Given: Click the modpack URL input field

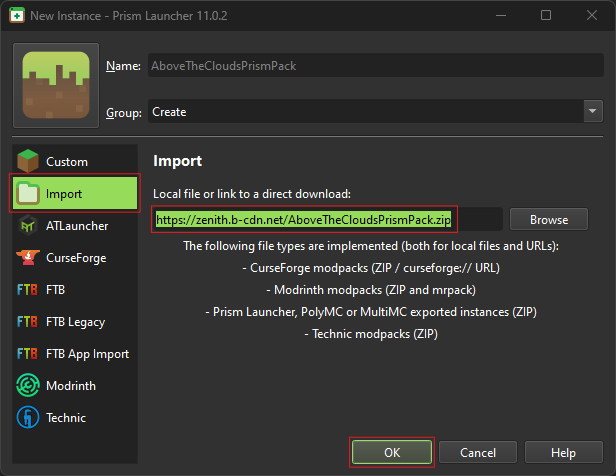Looking at the screenshot, I should [328, 220].
